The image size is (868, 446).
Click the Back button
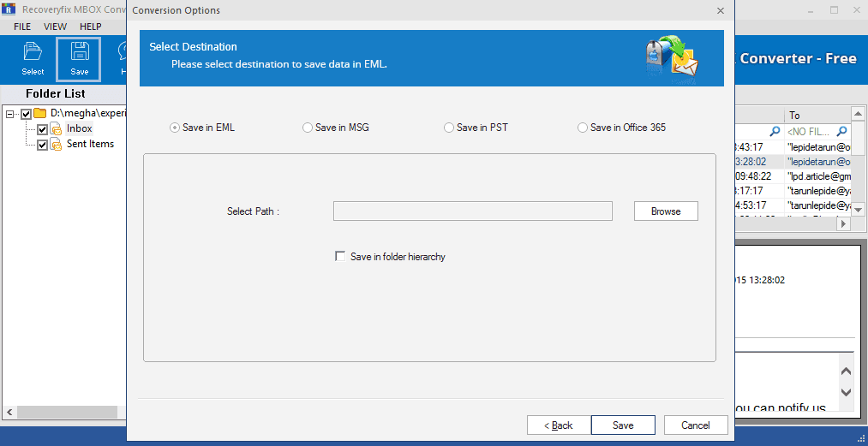coord(559,425)
